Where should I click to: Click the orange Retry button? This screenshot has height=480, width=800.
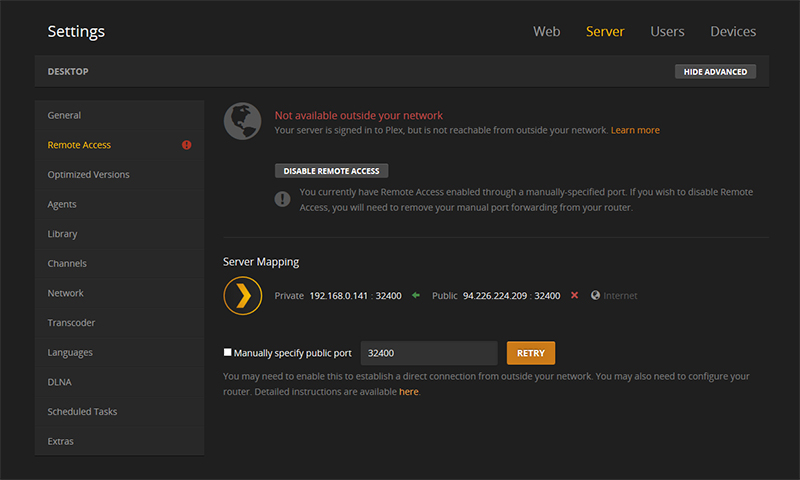[x=531, y=353]
